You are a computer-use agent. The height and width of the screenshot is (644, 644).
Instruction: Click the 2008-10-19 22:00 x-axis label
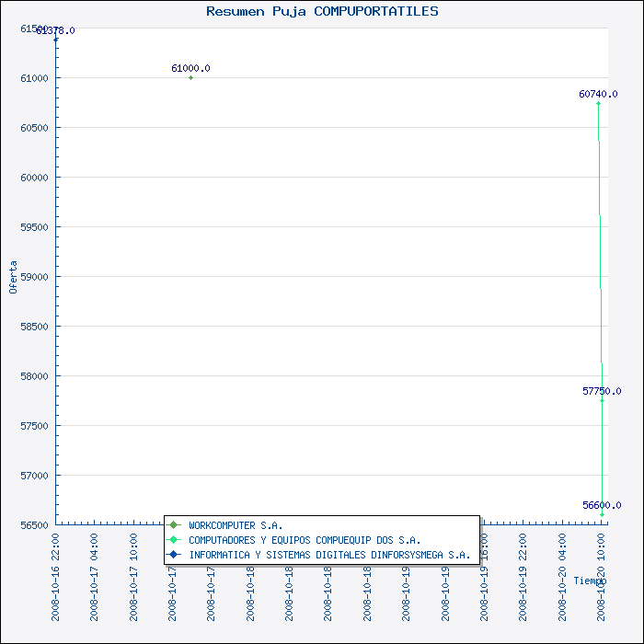[x=523, y=564]
